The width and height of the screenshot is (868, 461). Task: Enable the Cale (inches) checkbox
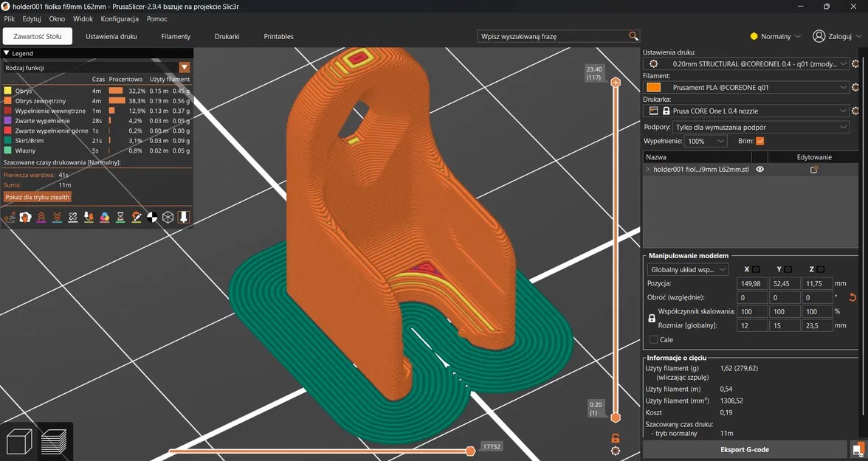coord(653,340)
